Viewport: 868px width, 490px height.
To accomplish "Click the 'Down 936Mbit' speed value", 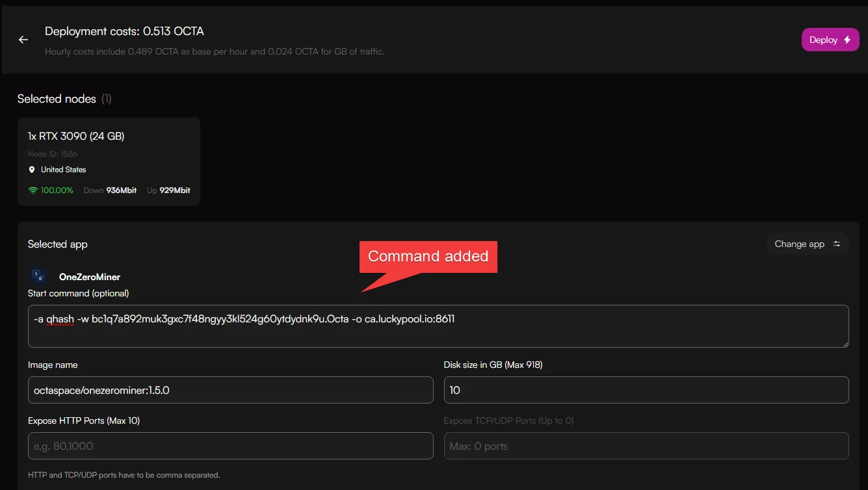I will tap(110, 190).
